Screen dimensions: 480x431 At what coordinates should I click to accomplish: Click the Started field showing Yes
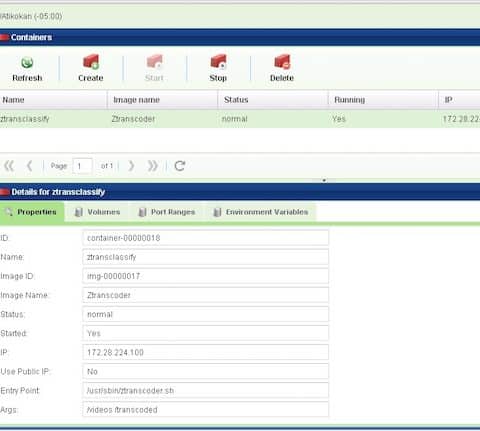[x=206, y=333]
